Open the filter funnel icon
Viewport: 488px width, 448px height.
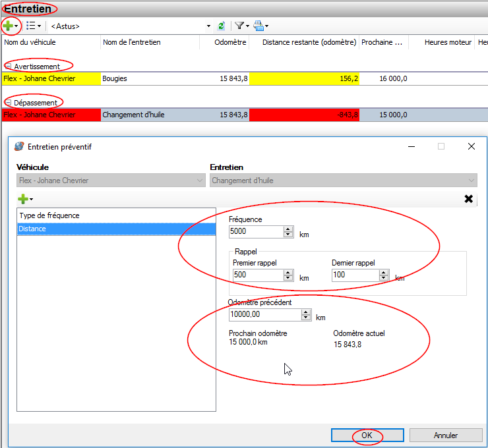point(239,26)
